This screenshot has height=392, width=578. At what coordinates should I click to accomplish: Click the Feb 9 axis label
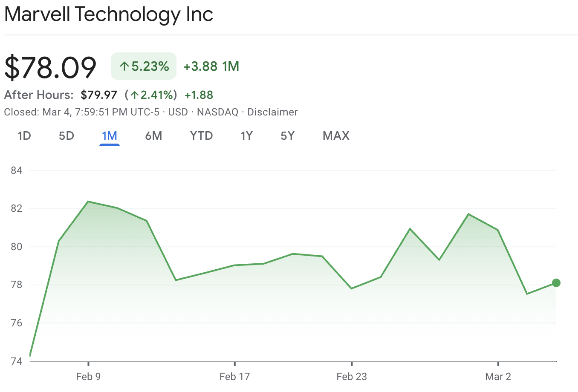pyautogui.click(x=88, y=377)
